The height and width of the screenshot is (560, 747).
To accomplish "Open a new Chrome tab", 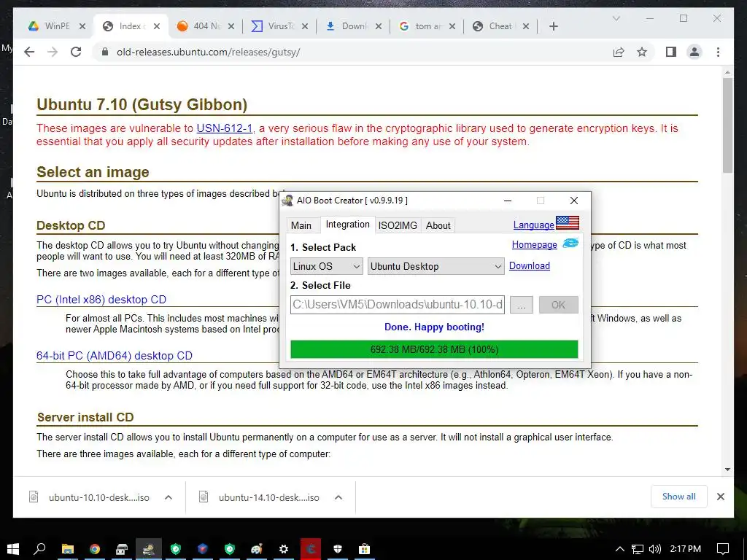I will pos(553,26).
